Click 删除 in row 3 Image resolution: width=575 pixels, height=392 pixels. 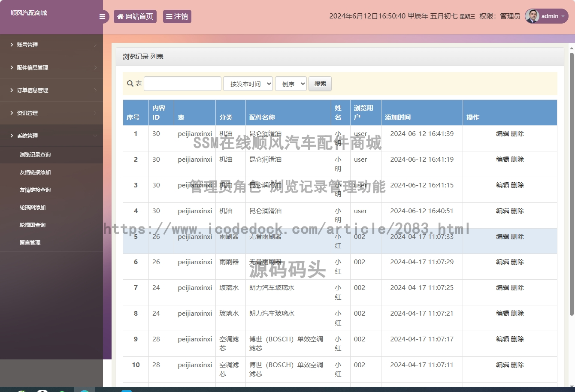[x=517, y=185]
